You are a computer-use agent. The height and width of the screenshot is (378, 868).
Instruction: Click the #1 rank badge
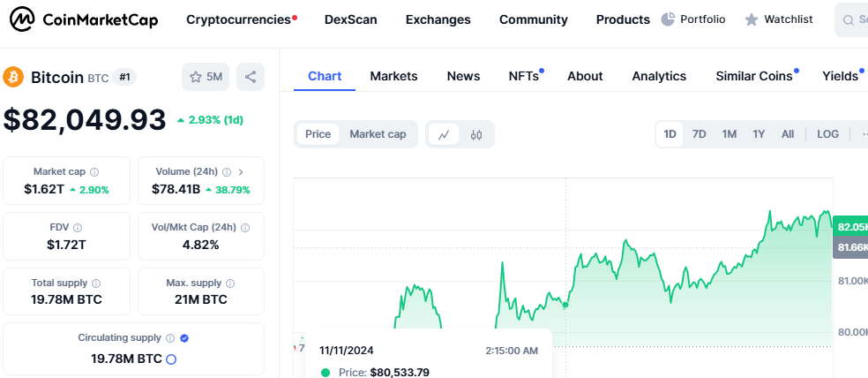124,77
